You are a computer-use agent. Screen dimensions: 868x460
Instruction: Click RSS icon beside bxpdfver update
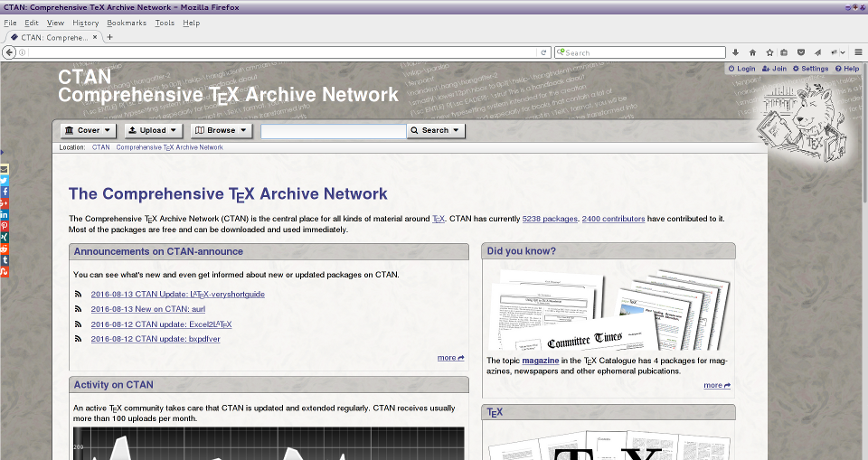point(78,339)
